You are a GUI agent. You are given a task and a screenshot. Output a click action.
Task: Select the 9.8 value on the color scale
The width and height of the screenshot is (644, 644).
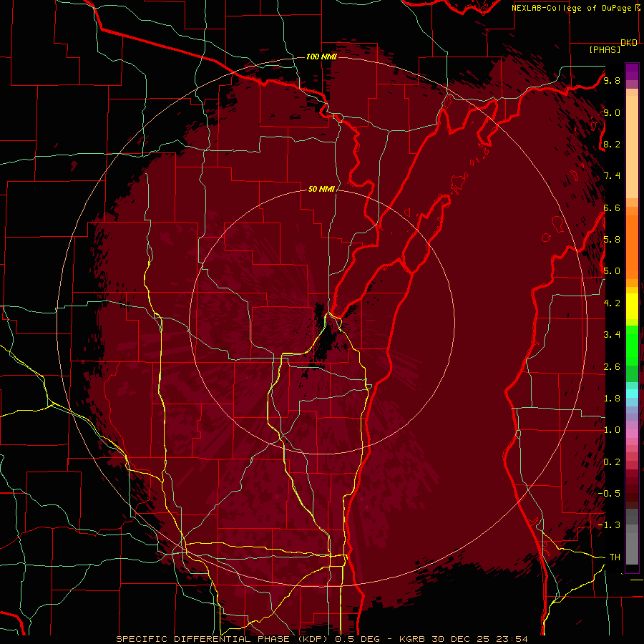(612, 80)
